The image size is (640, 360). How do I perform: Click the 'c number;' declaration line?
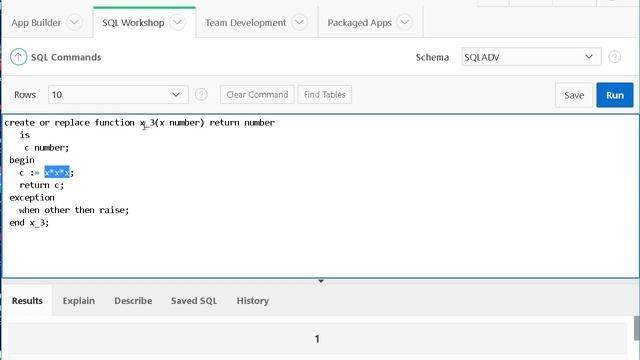(47, 148)
